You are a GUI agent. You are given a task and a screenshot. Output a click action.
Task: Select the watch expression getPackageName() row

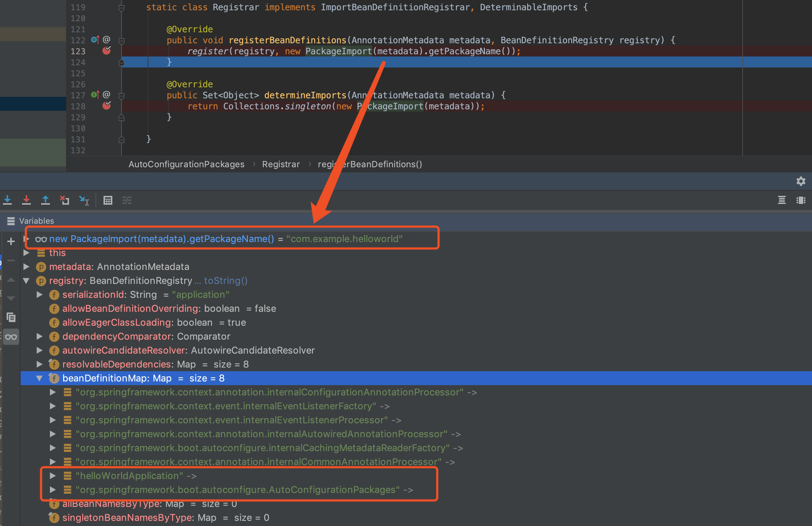(416, 239)
